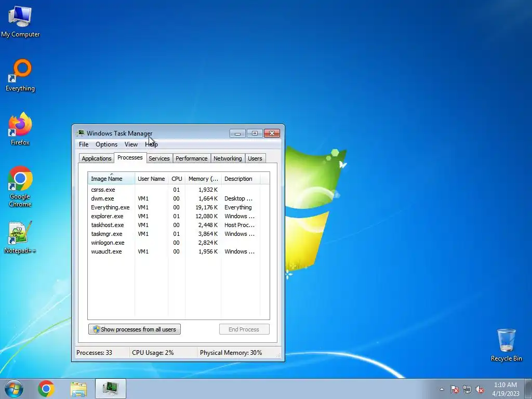The width and height of the screenshot is (532, 399).
Task: Open the Help menu
Action: click(151, 144)
